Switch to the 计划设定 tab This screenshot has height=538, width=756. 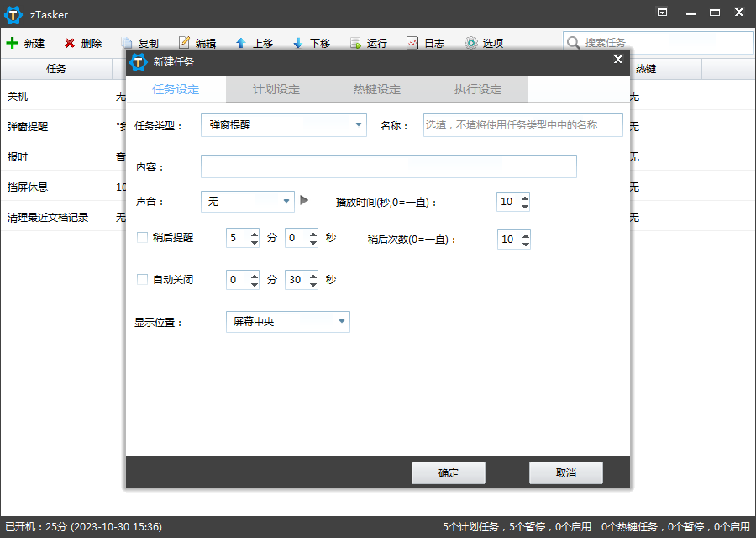pyautogui.click(x=276, y=89)
